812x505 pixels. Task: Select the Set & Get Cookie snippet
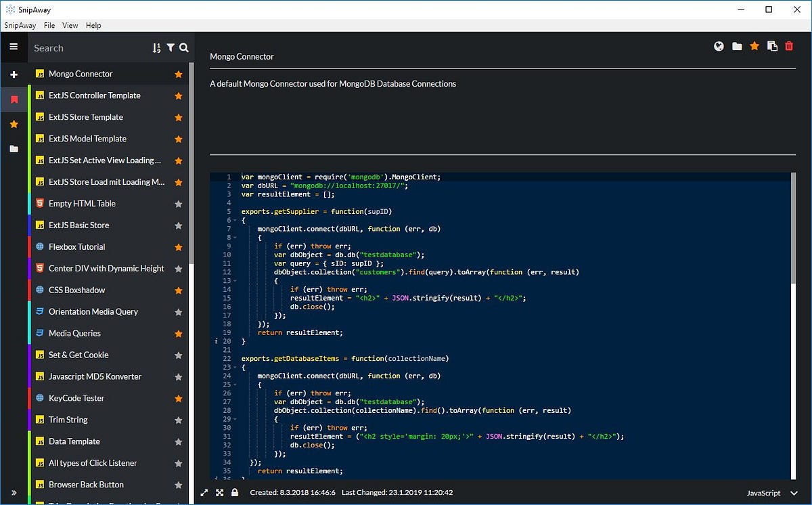[108, 355]
